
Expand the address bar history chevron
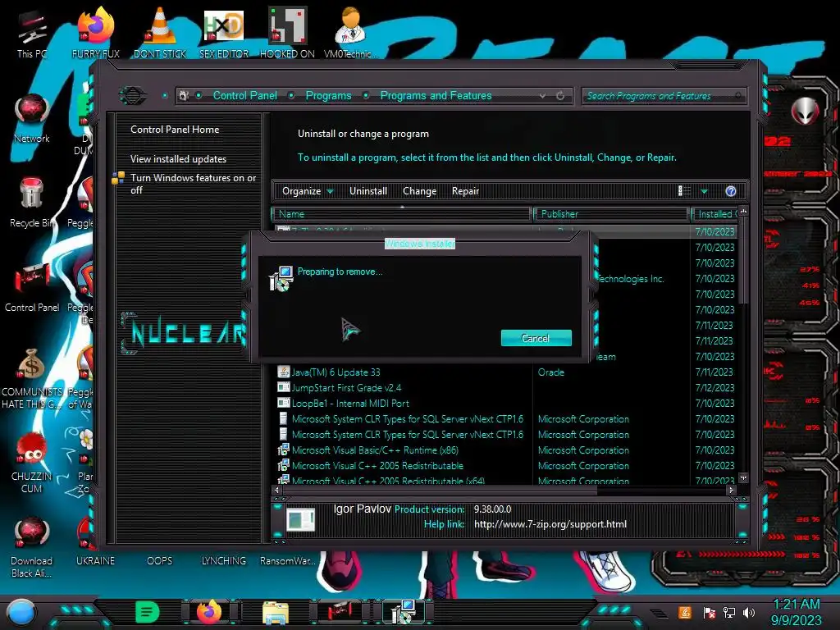[543, 95]
